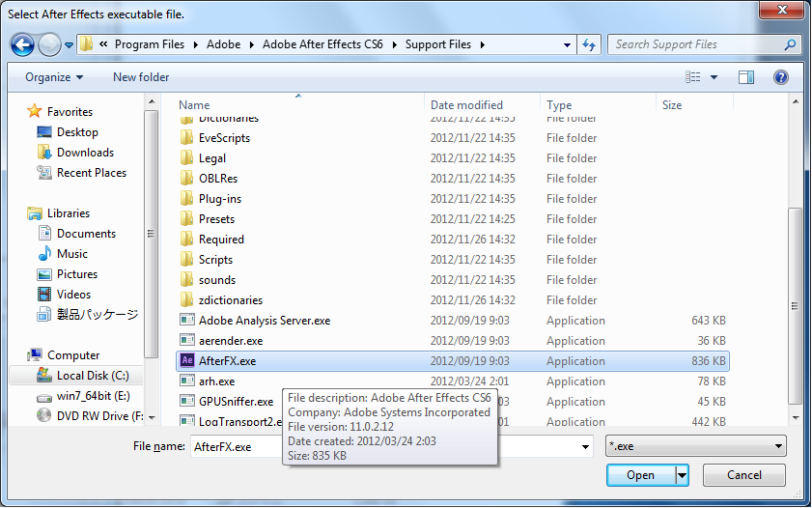
Task: Select the Required folder icon
Action: click(186, 240)
